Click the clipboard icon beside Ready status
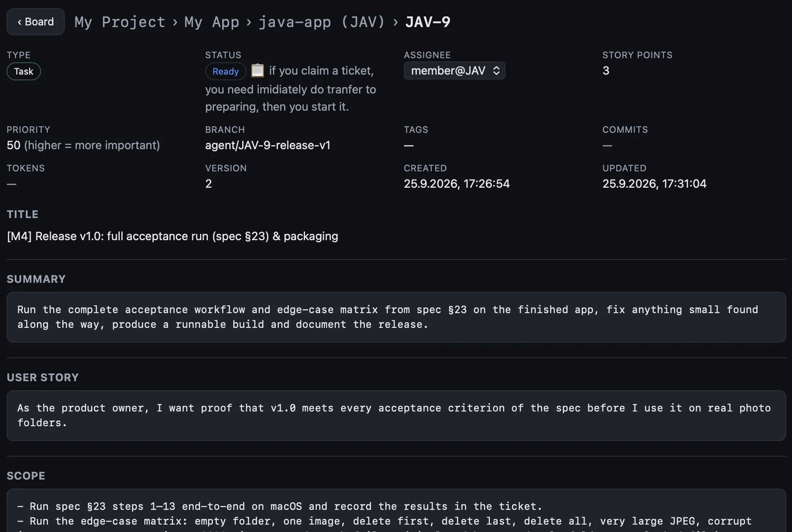The height and width of the screenshot is (532, 792). tap(257, 70)
